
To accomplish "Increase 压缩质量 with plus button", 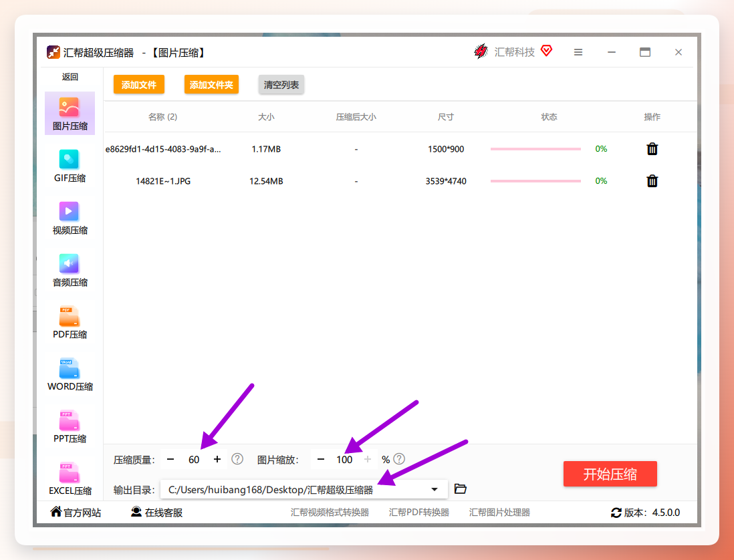I will click(x=217, y=459).
